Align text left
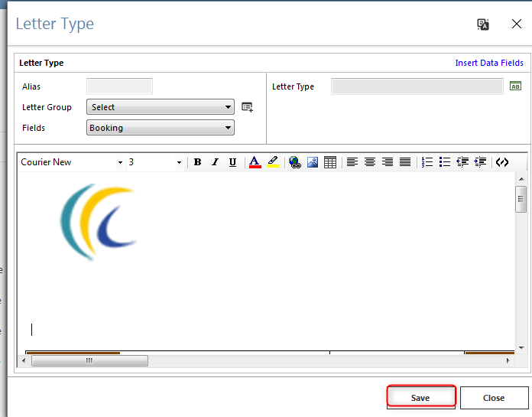 pos(352,162)
